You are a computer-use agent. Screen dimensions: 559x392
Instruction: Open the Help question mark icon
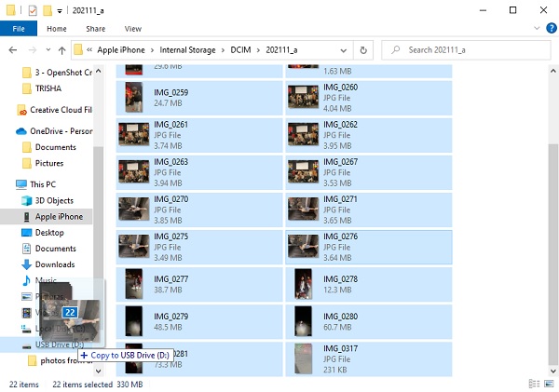pyautogui.click(x=552, y=28)
